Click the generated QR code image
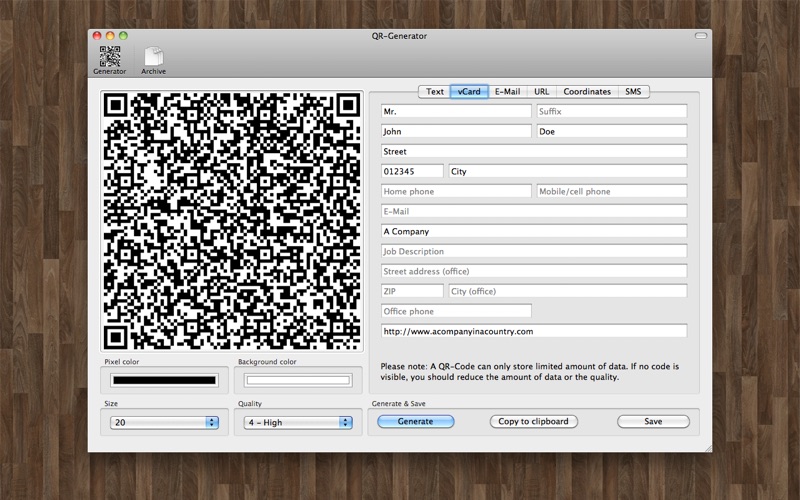 click(232, 221)
